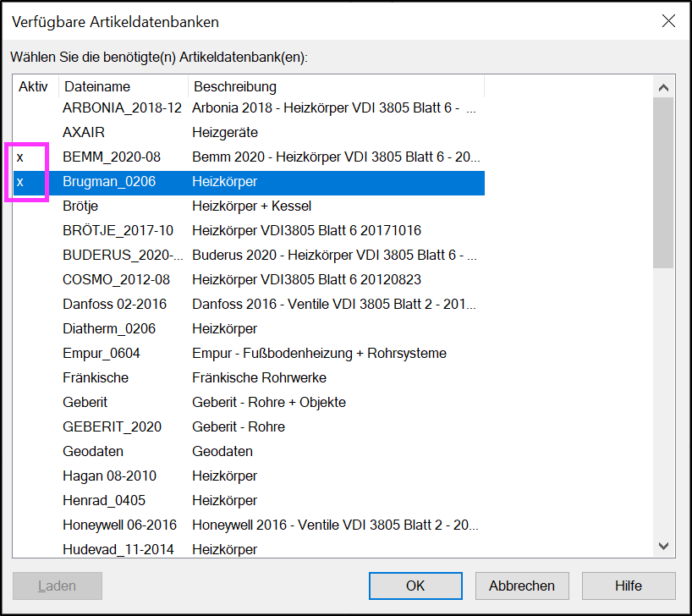Click the scrollbar up arrow
692x616 pixels.
click(663, 87)
